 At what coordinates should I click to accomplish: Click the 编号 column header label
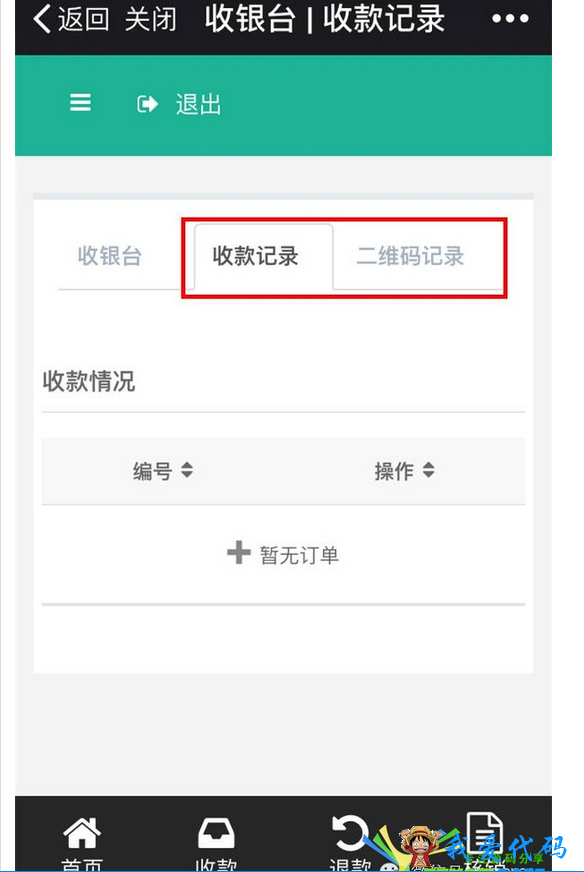click(152, 472)
